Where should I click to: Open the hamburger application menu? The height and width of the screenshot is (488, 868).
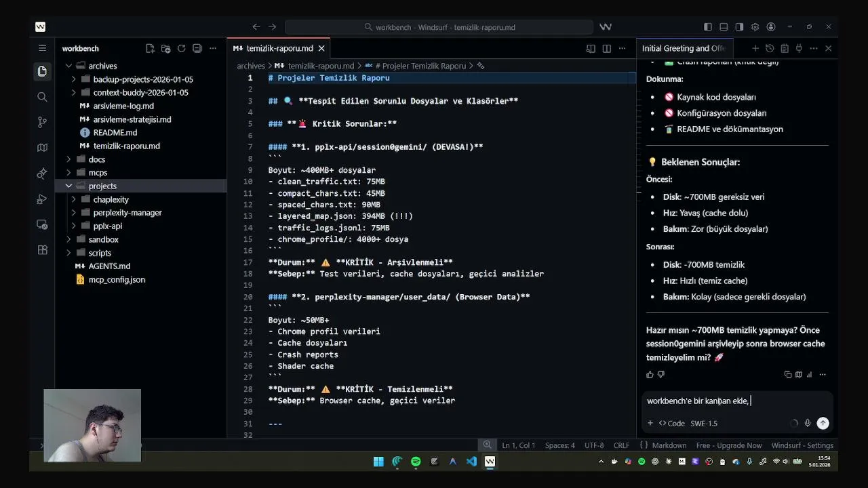[42, 48]
